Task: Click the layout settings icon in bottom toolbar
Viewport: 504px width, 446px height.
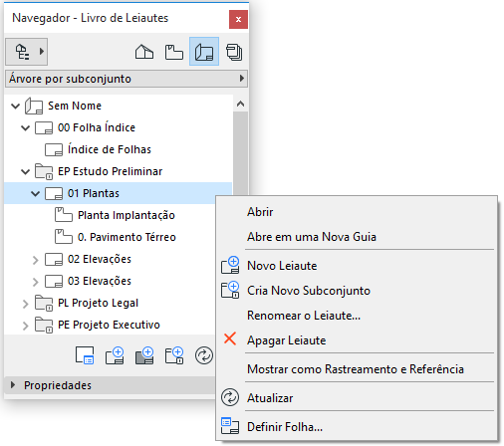Action: point(85,355)
